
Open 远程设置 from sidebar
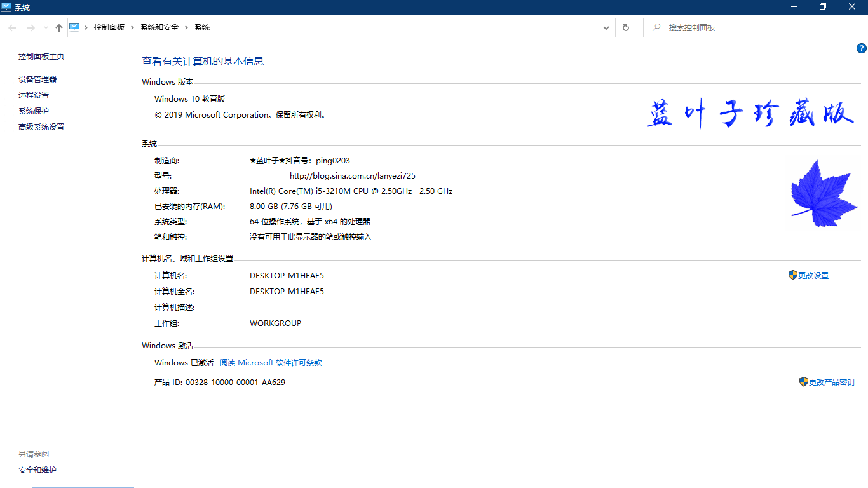(34, 95)
